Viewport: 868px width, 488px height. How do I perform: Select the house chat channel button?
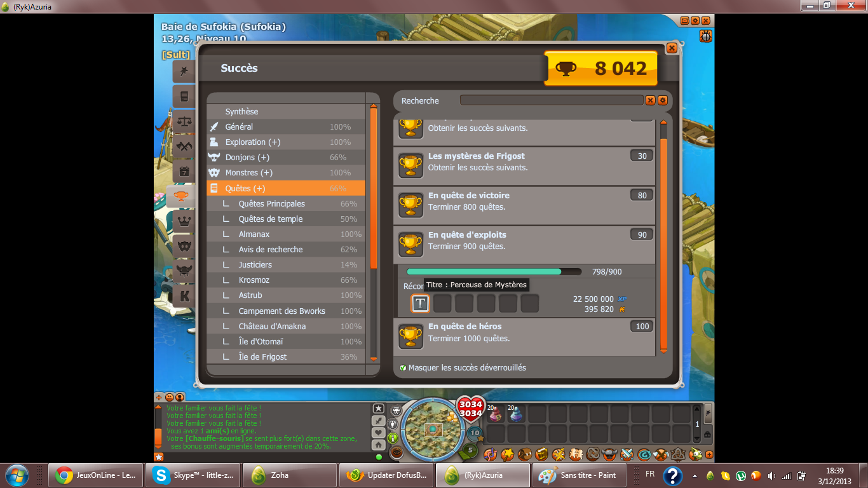(378, 445)
